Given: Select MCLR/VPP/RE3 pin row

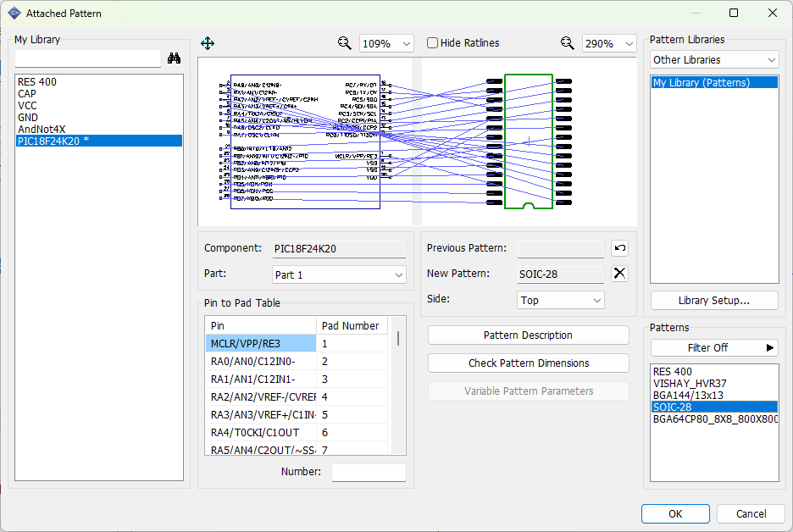Looking at the screenshot, I should (x=297, y=344).
